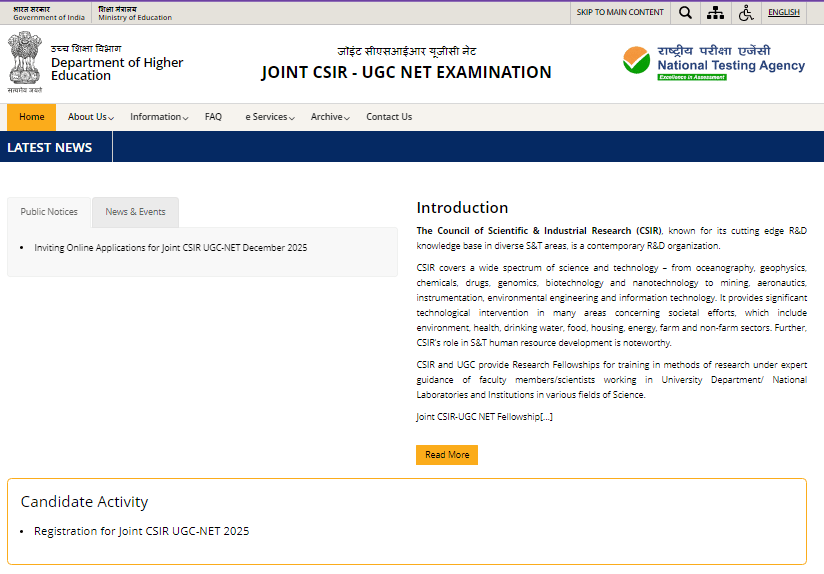Expand the Information dropdown menu
This screenshot has height=574, width=824.
[159, 117]
